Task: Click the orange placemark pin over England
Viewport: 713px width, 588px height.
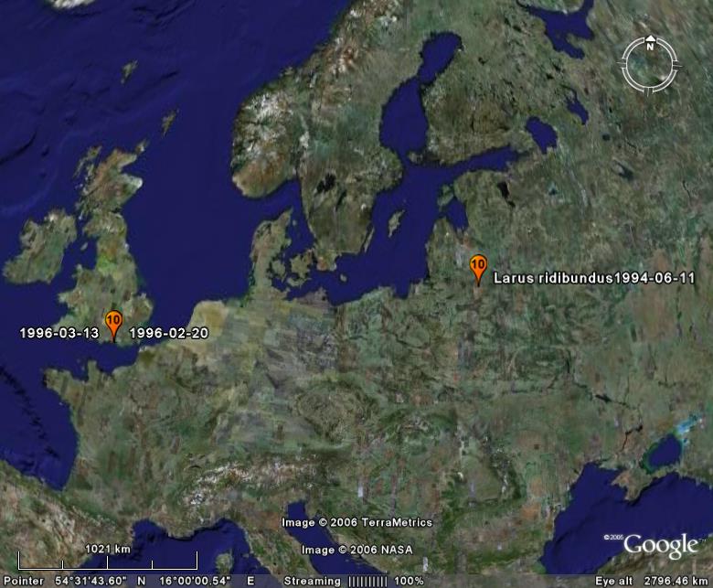Action: (x=113, y=324)
